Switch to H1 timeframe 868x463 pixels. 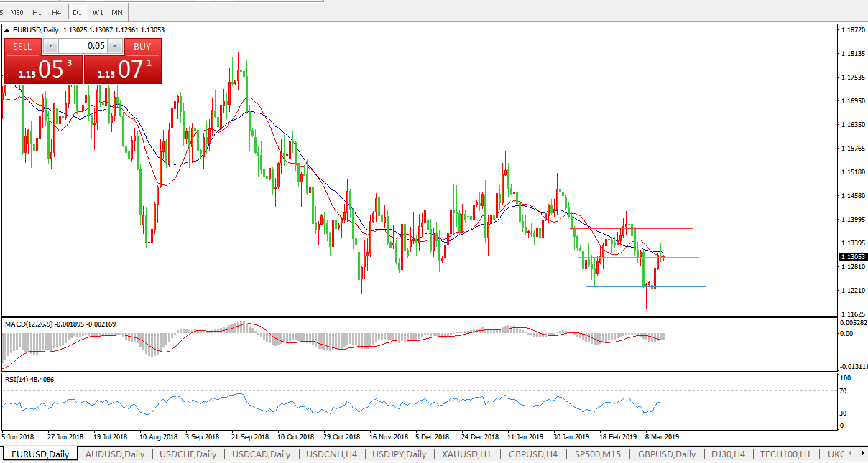tap(37, 12)
